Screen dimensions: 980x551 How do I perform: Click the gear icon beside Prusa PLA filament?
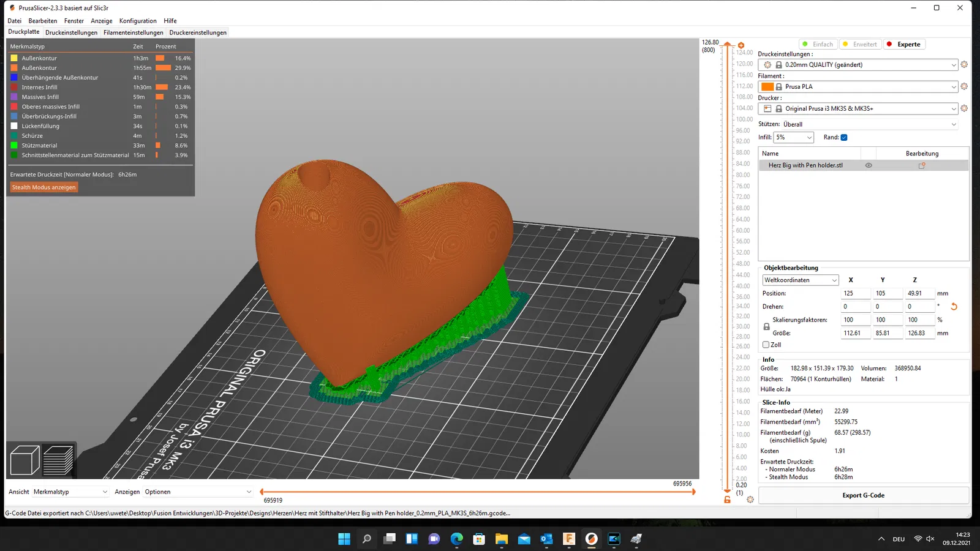tap(964, 86)
